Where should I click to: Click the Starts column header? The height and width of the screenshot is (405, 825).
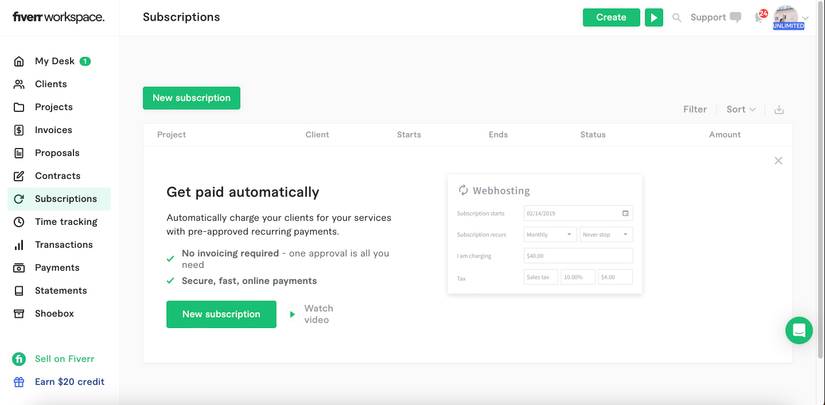pyautogui.click(x=409, y=135)
